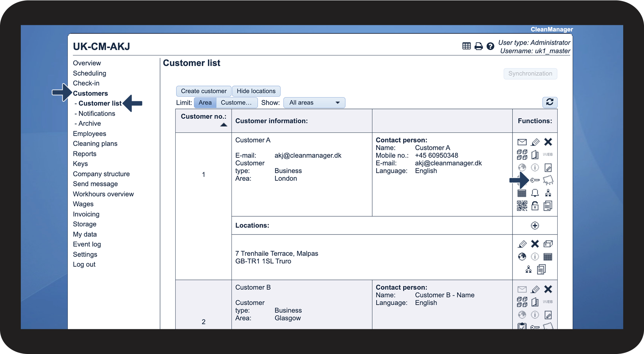This screenshot has width=644, height=354.
Task: Open the four-boxes icon for Customer A
Action: click(x=522, y=155)
